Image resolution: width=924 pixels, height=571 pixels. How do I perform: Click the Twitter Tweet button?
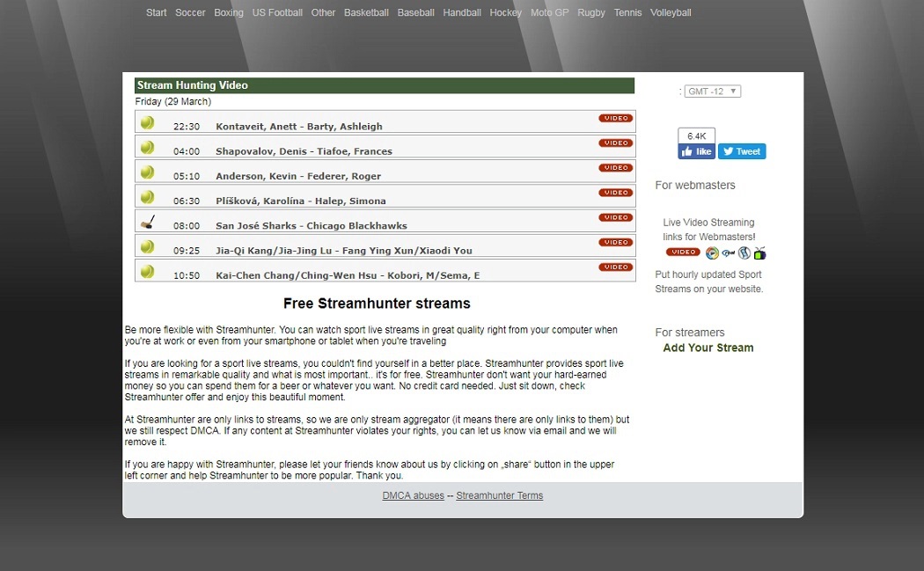(x=742, y=151)
